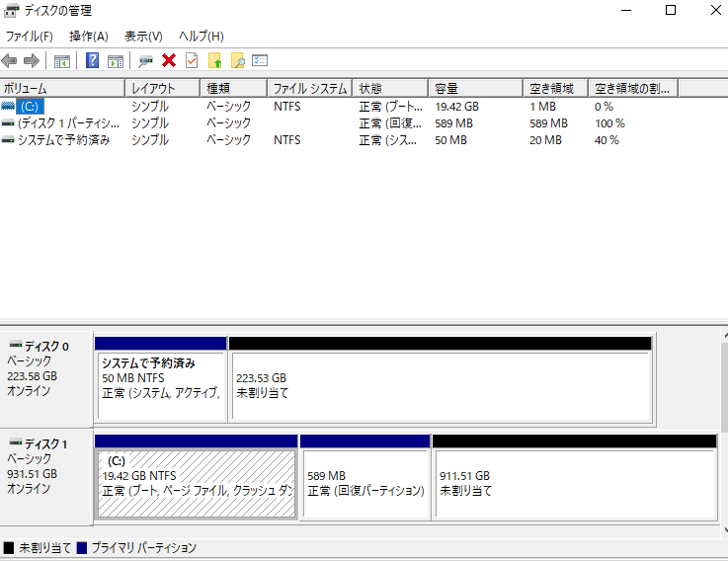Toggle the console tree pane icon

click(x=62, y=61)
